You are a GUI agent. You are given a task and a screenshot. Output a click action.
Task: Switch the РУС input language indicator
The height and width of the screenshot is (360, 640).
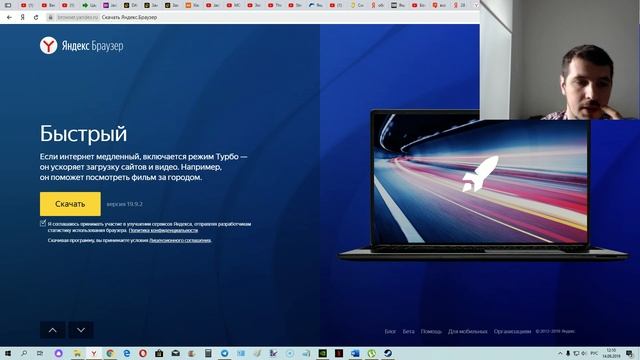tap(594, 353)
